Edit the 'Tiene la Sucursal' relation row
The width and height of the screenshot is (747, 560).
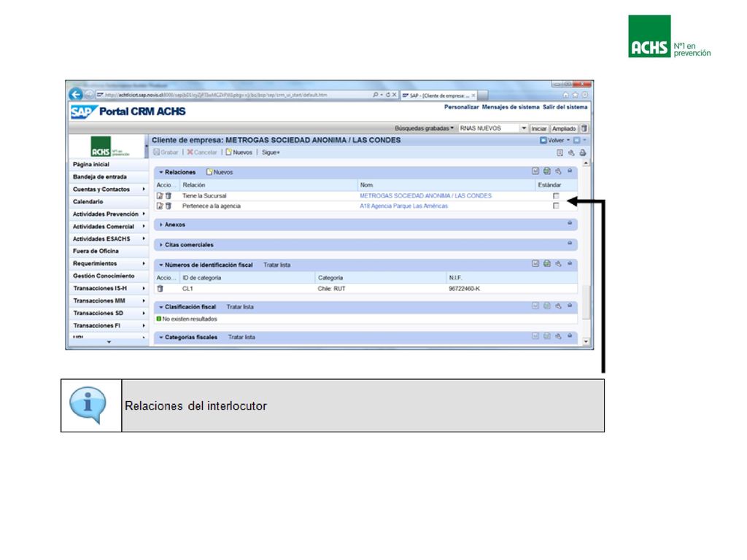coord(160,195)
